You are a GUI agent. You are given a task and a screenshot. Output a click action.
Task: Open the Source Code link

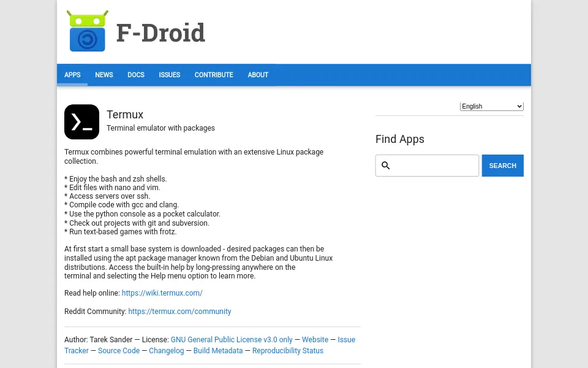click(x=118, y=350)
